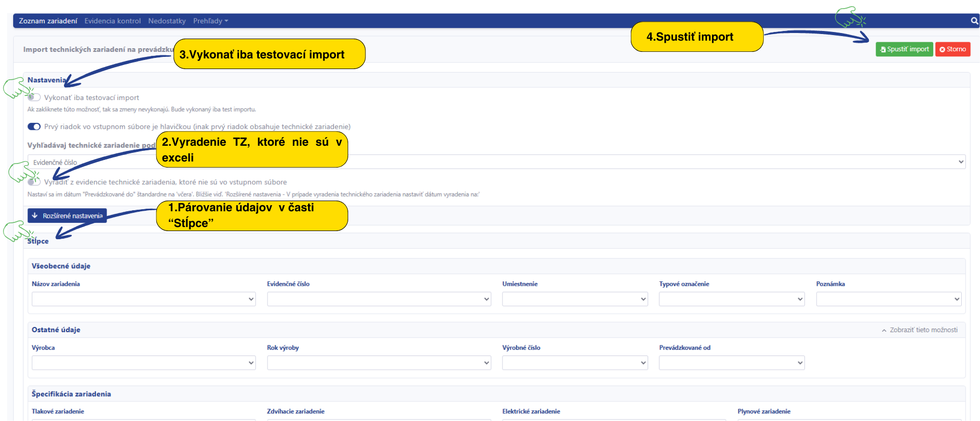Open the Evidenčné číslo search dropdown
The width and height of the screenshot is (980, 421).
496,162
